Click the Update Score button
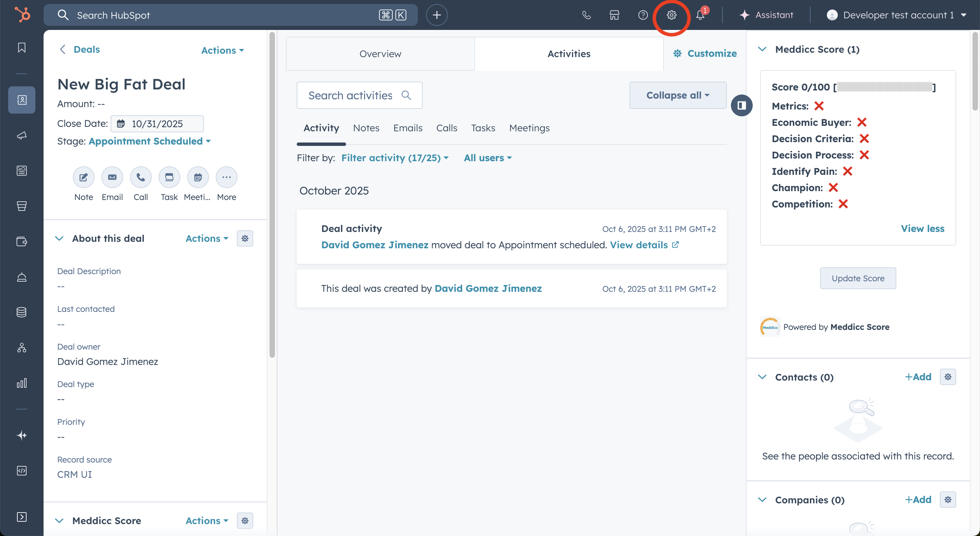 [857, 278]
